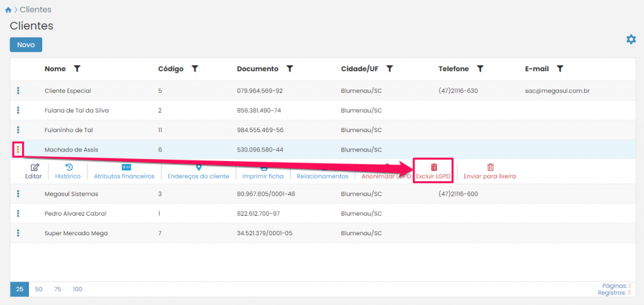Open Endereços do cliente action
This screenshot has height=305, width=644.
198,172
